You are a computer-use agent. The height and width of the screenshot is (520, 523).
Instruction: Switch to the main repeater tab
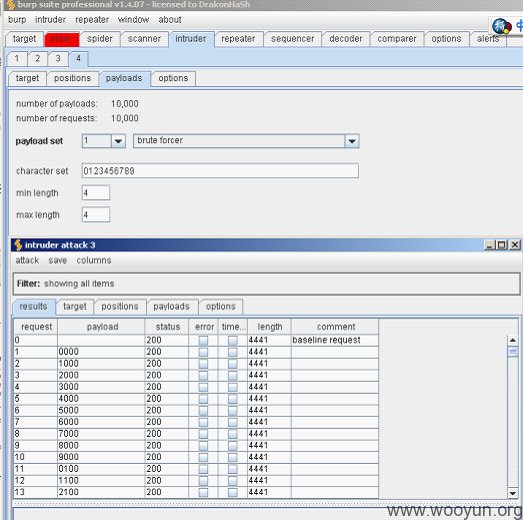[x=238, y=39]
